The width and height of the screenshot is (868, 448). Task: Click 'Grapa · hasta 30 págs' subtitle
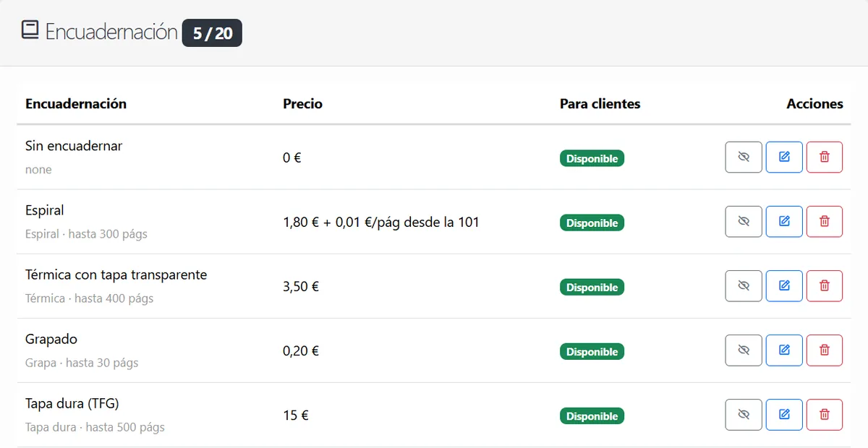[x=82, y=363]
